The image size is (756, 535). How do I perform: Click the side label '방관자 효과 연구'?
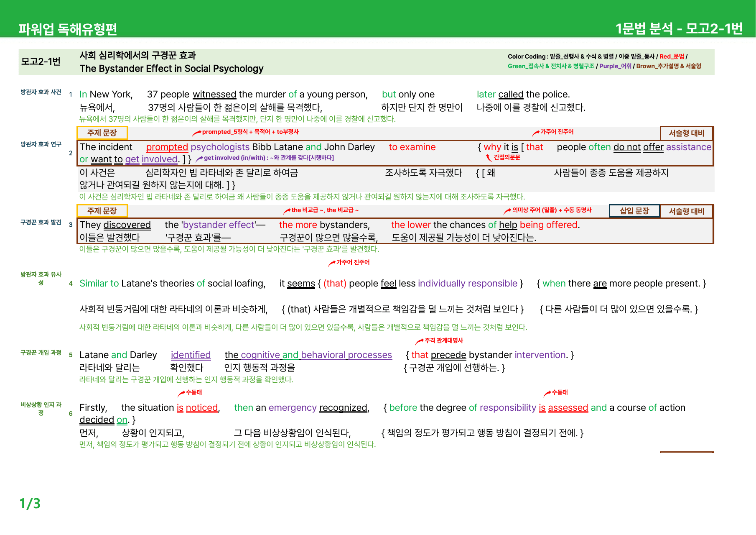pos(41,144)
